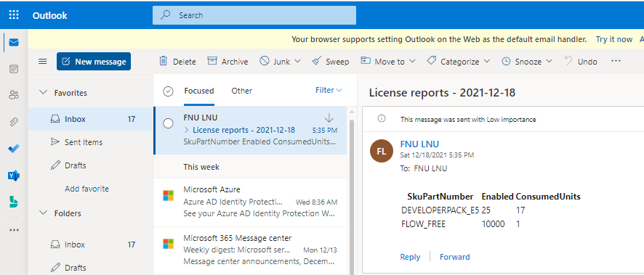Open the Move to dropdown arrow

pos(412,61)
